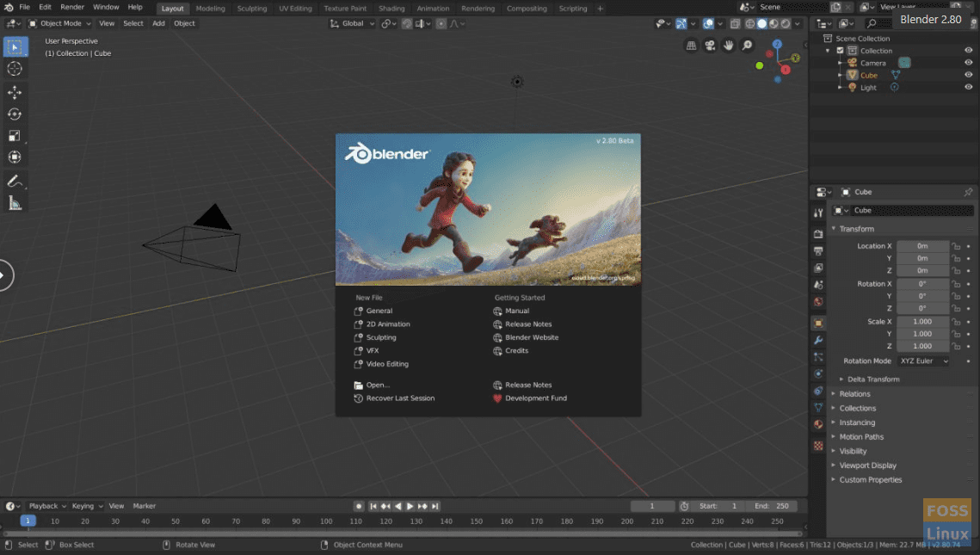This screenshot has height=555, width=980.
Task: Open the Development Fund link
Action: click(x=530, y=398)
